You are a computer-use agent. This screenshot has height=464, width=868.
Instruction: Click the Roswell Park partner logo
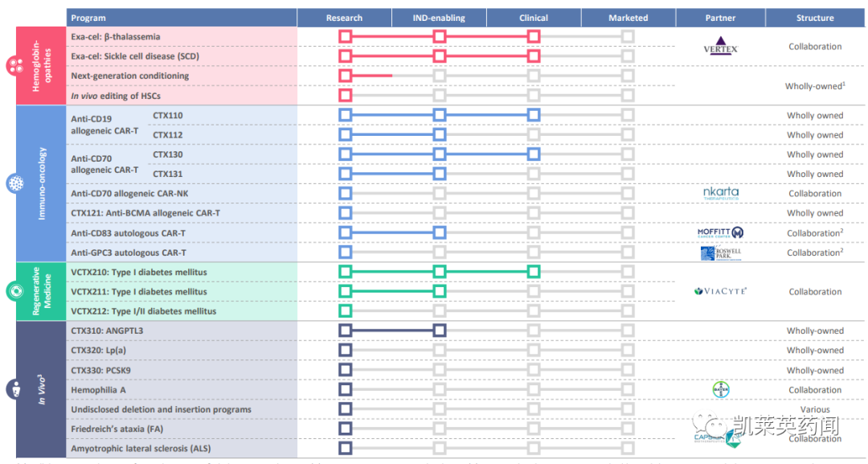click(720, 253)
